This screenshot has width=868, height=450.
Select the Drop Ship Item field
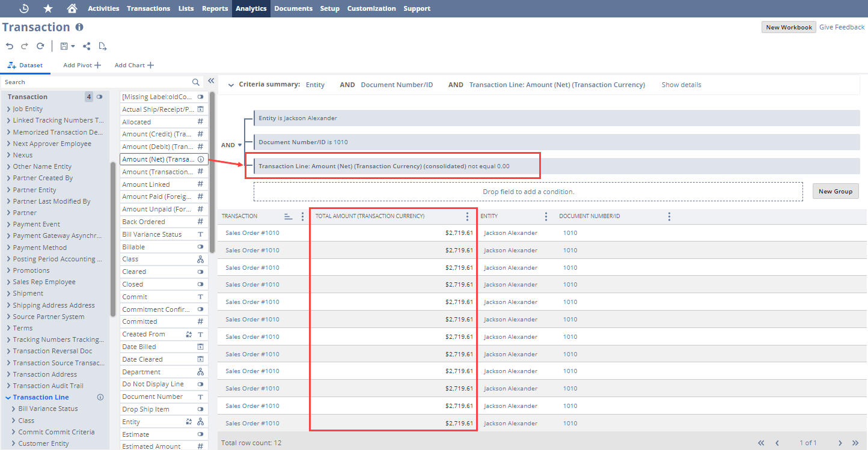tap(164, 409)
